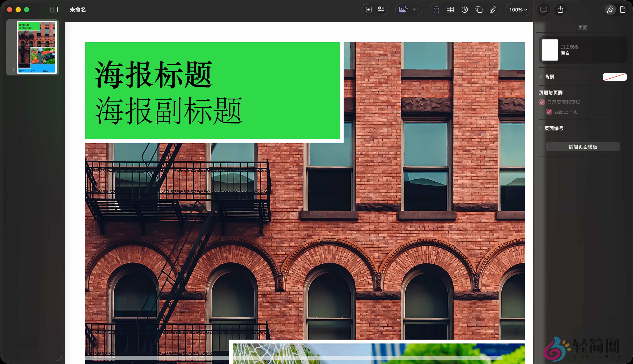Screen dimensions: 633x364
Task: Insert a text box from the toolbar
Action: click(436, 9)
